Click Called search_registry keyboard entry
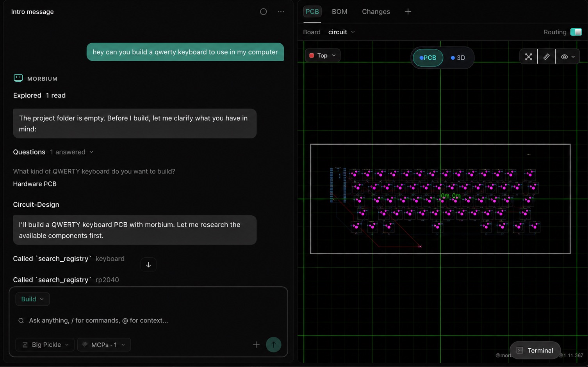Screen dimensions: 588x367 (69, 259)
